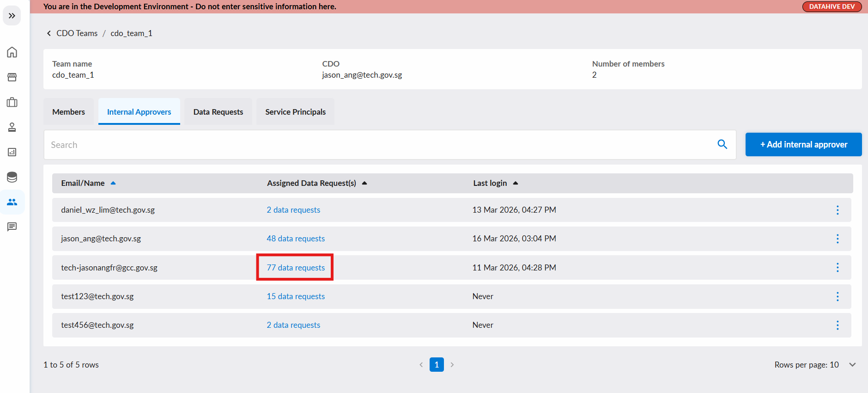Sort by Email/Name column arrow
Screen dimensions: 868x393
click(113, 183)
